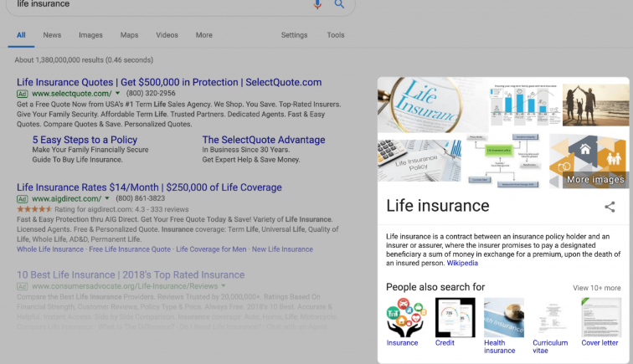Open the Health insurance text link
The width and height of the screenshot is (633, 364).
click(x=500, y=346)
